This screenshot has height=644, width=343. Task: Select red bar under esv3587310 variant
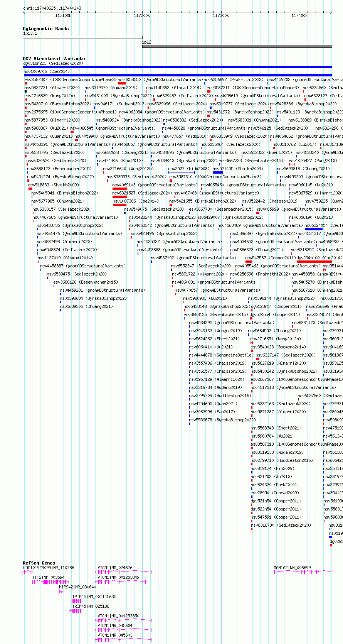tap(171, 181)
